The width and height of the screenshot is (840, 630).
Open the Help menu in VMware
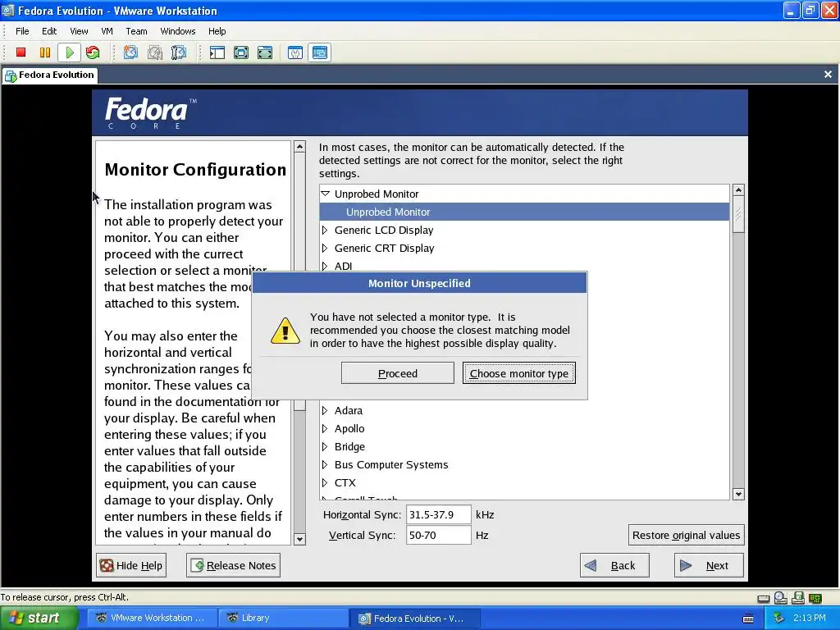pos(217,31)
